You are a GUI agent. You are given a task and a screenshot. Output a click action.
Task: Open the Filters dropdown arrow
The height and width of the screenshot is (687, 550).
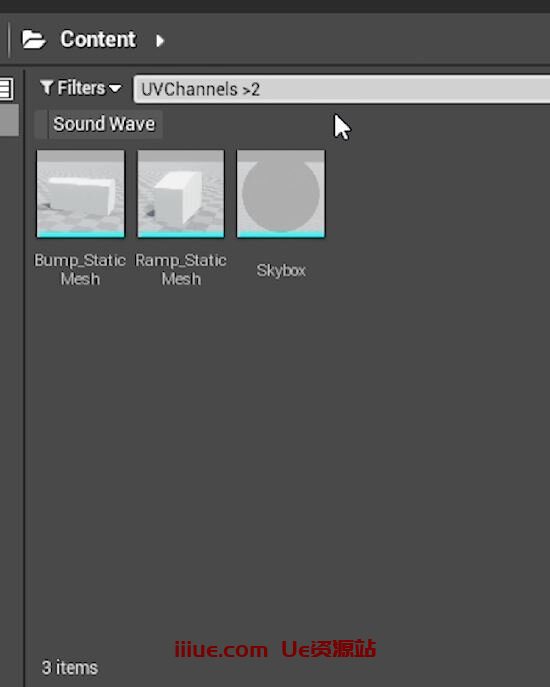tap(115, 89)
